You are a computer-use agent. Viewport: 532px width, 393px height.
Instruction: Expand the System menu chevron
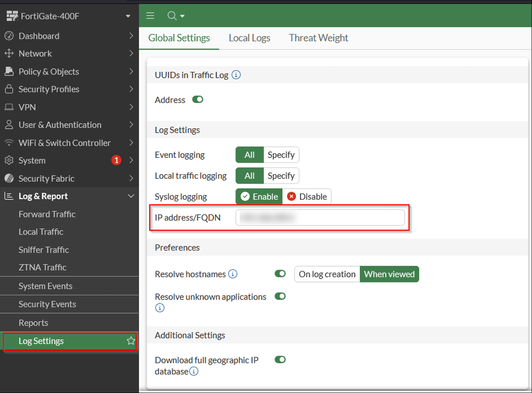coord(131,160)
